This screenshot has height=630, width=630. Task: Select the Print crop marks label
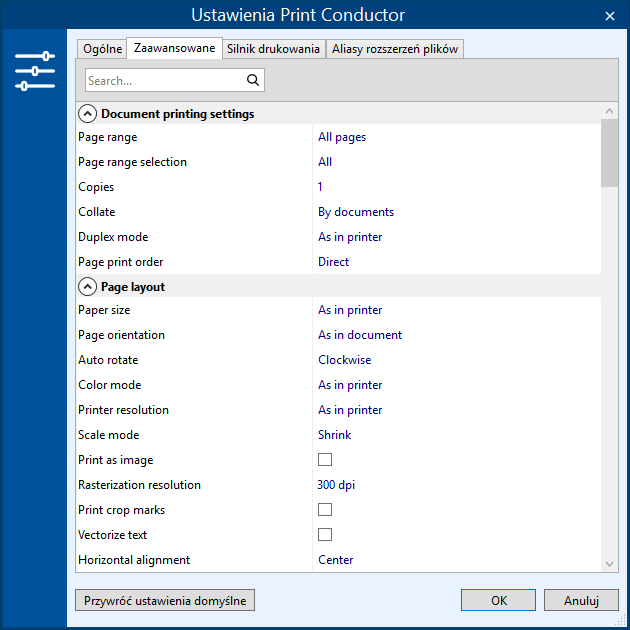pyautogui.click(x=121, y=510)
